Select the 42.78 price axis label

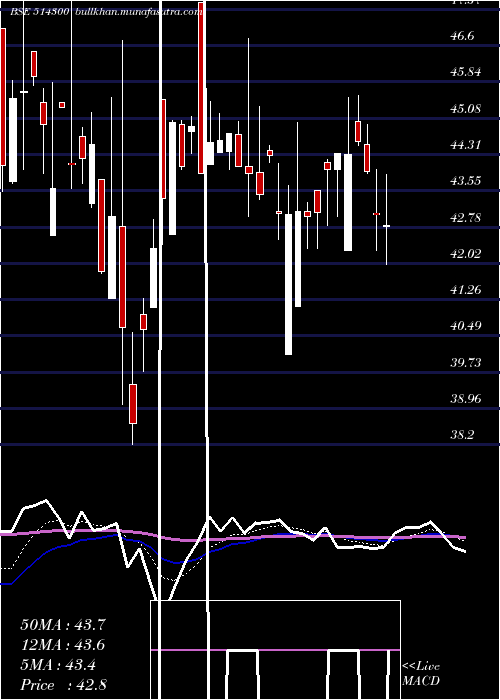(x=466, y=218)
